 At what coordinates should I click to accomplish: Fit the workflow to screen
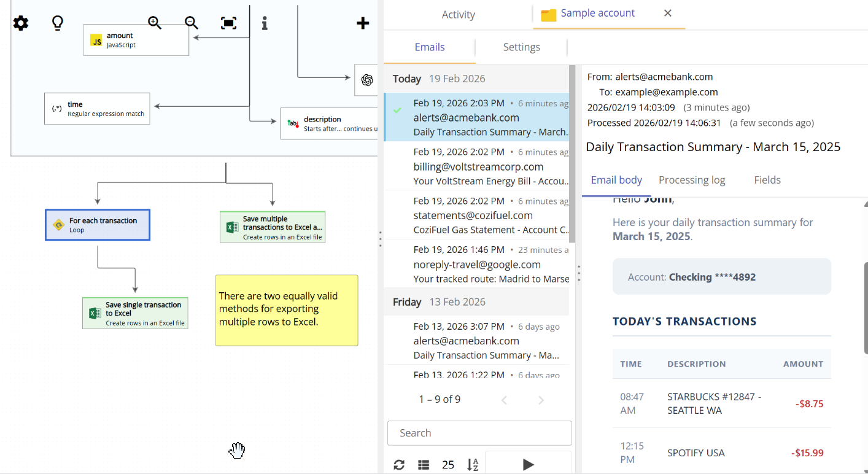coord(228,22)
